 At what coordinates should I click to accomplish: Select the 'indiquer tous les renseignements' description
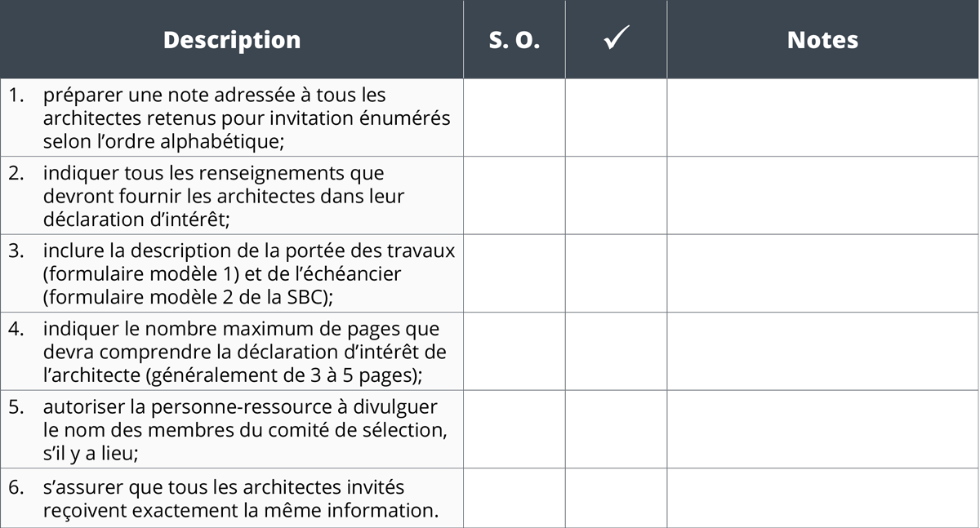(x=224, y=196)
